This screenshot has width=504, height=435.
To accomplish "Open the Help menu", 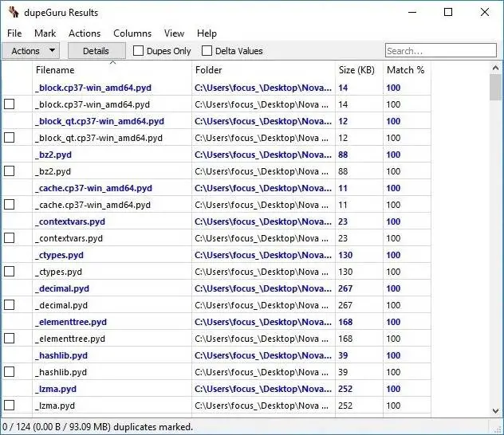I will click(x=207, y=33).
